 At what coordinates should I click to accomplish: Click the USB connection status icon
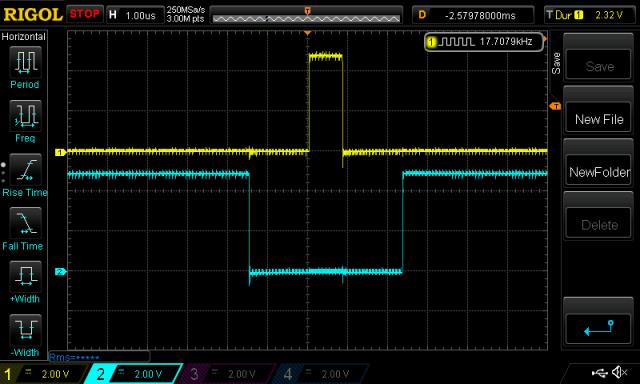click(x=600, y=373)
